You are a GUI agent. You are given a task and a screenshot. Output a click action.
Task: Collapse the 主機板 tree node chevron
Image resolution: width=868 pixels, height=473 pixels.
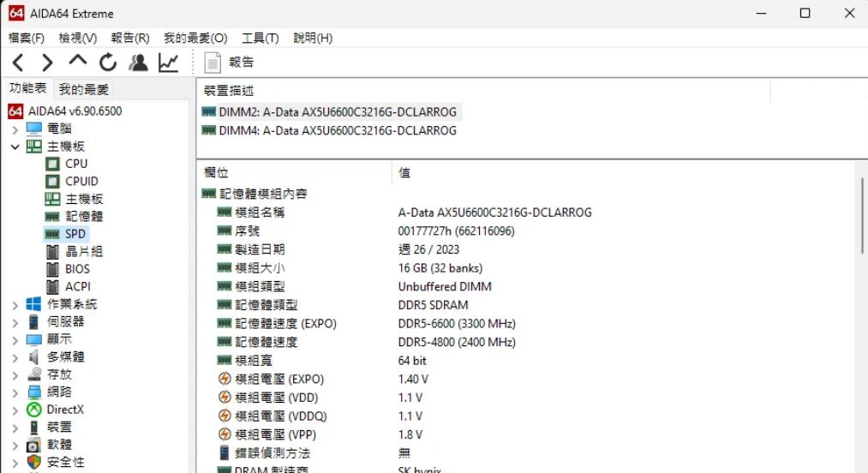[x=15, y=147]
